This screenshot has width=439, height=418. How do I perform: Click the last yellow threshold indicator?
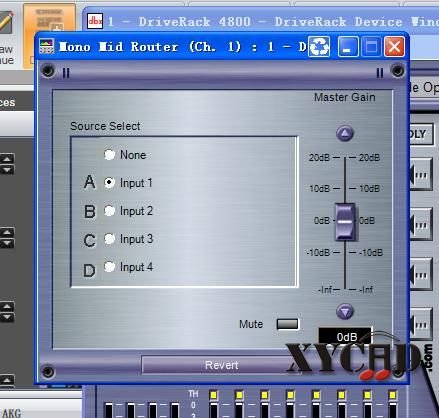pos(393,395)
